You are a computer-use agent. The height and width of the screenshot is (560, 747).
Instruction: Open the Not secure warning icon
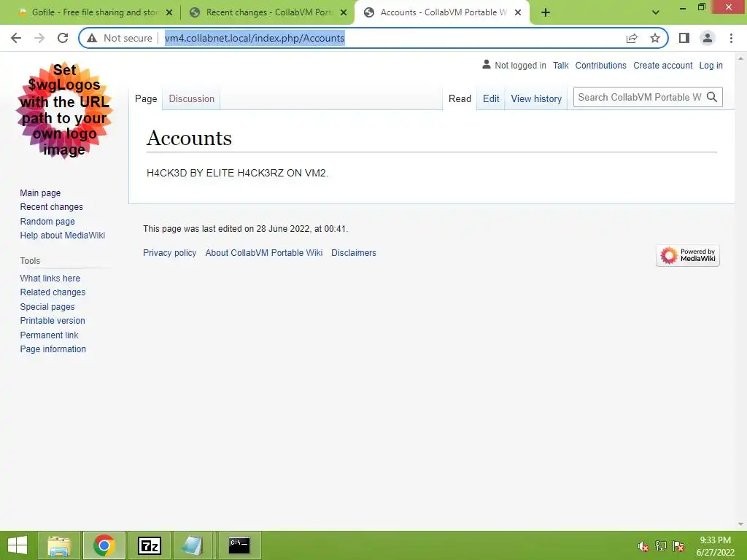tap(92, 38)
